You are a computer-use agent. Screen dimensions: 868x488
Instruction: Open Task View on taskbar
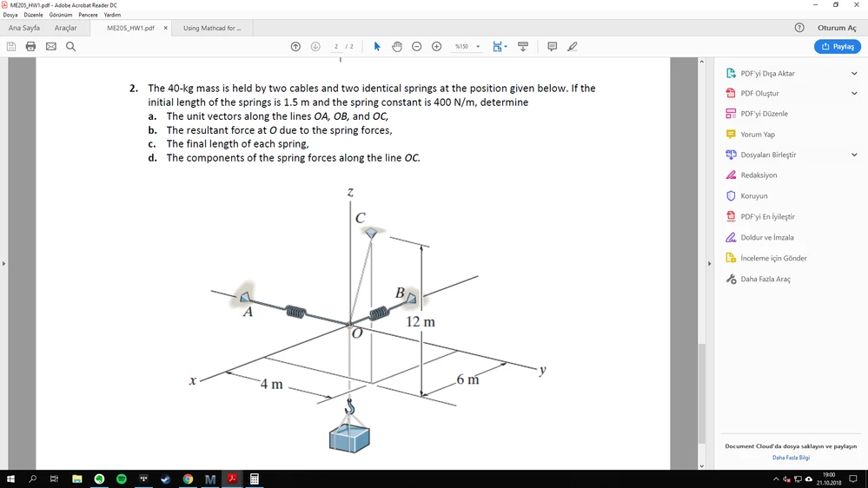click(54, 479)
